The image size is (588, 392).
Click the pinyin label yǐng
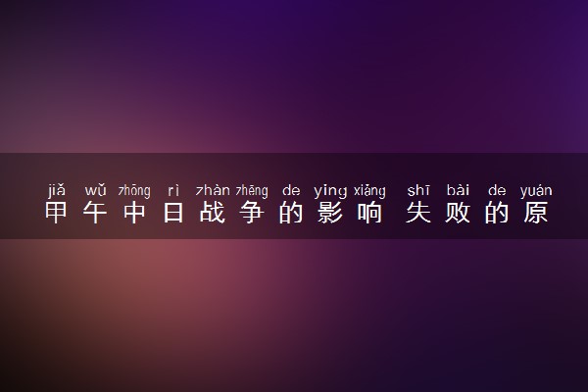point(330,190)
